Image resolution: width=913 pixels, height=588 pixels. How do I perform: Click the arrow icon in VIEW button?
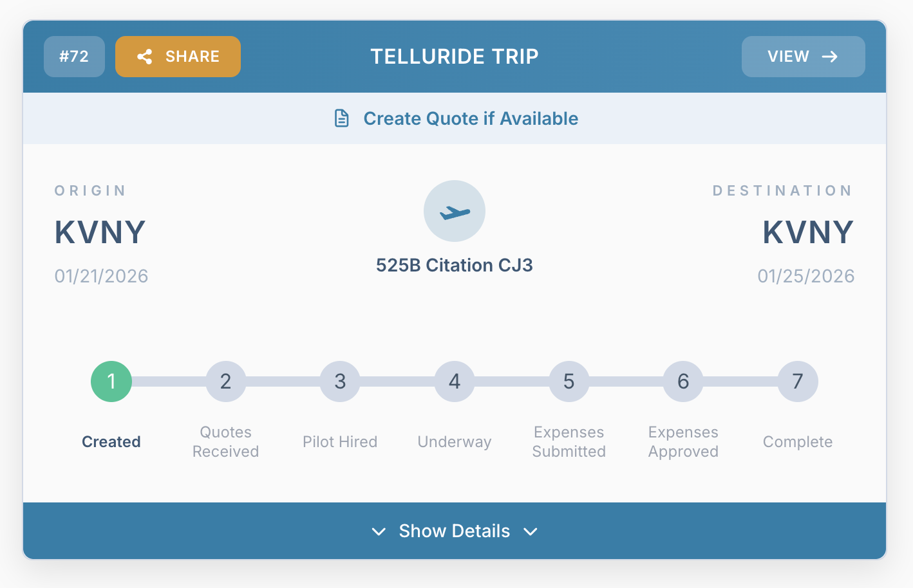[x=830, y=57]
